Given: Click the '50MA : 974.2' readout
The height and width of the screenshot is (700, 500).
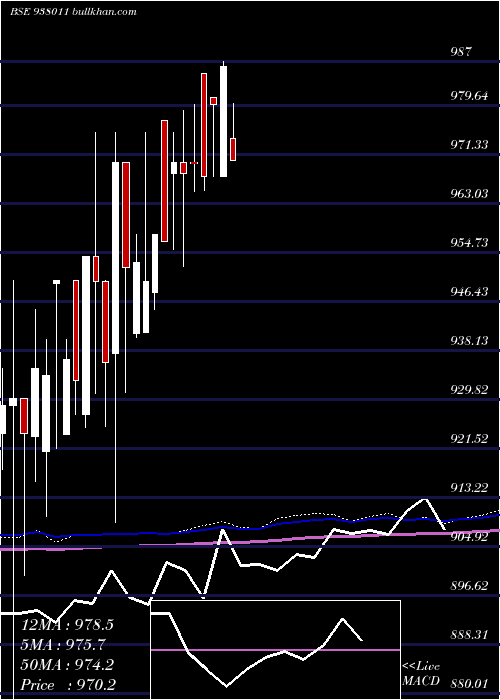Looking at the screenshot, I should (67, 665).
